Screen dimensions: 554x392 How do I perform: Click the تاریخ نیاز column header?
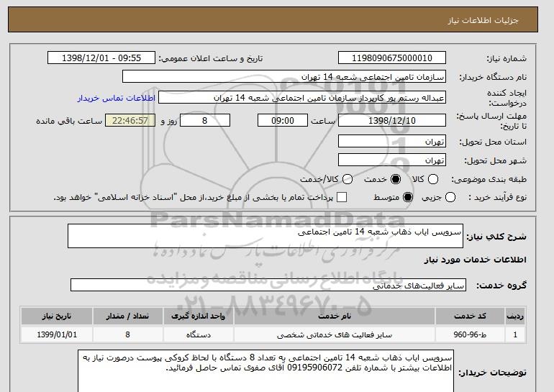coord(57,316)
